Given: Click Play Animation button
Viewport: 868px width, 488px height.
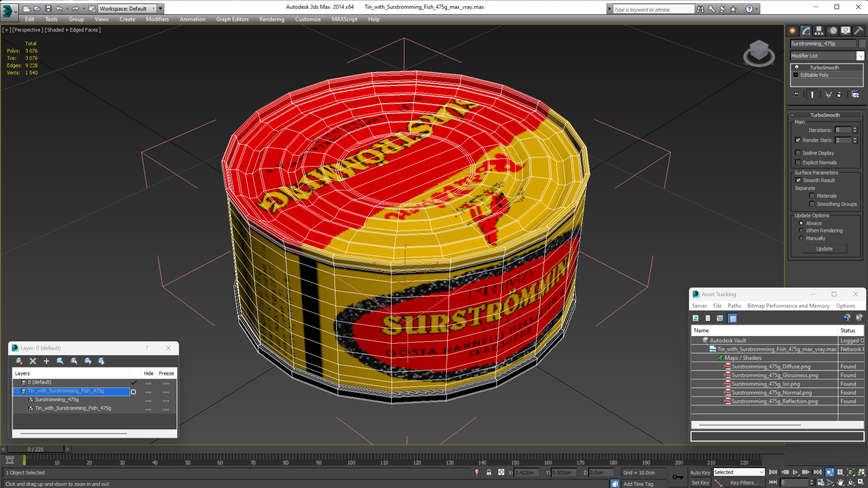Looking at the screenshot, I should click(x=795, y=472).
